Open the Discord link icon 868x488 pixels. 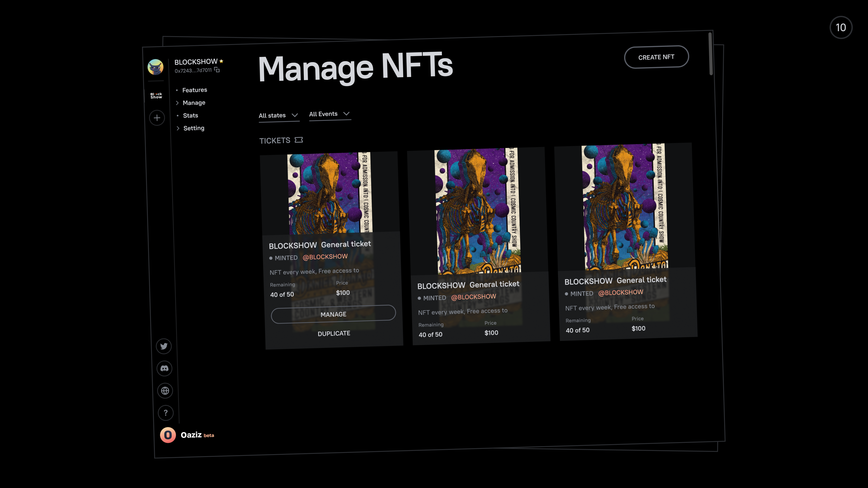164,368
